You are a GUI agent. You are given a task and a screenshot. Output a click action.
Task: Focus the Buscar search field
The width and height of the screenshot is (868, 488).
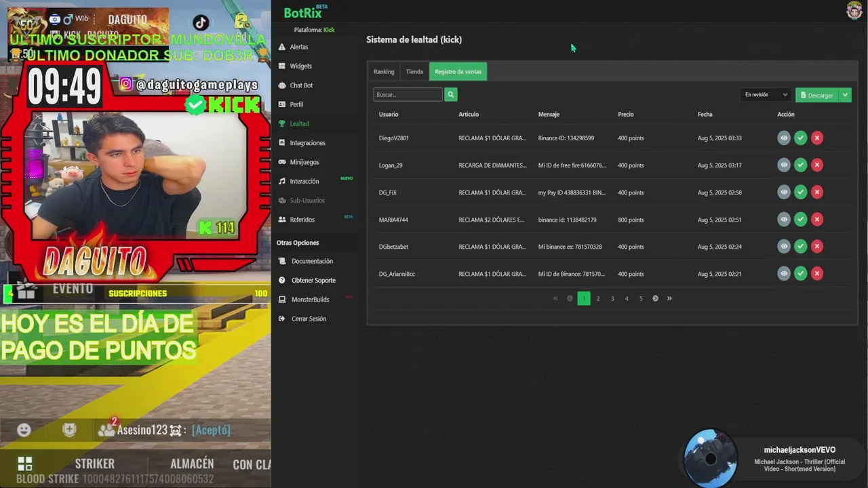click(x=408, y=95)
